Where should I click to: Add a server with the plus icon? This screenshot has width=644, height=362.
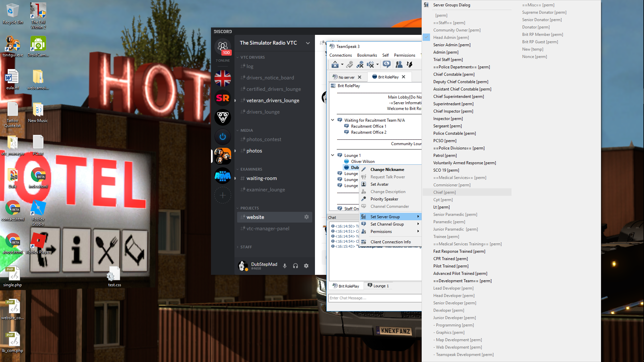[223, 195]
